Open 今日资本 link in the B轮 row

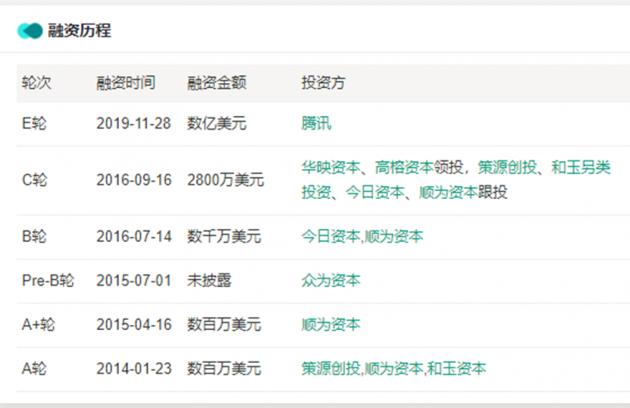tap(331, 236)
